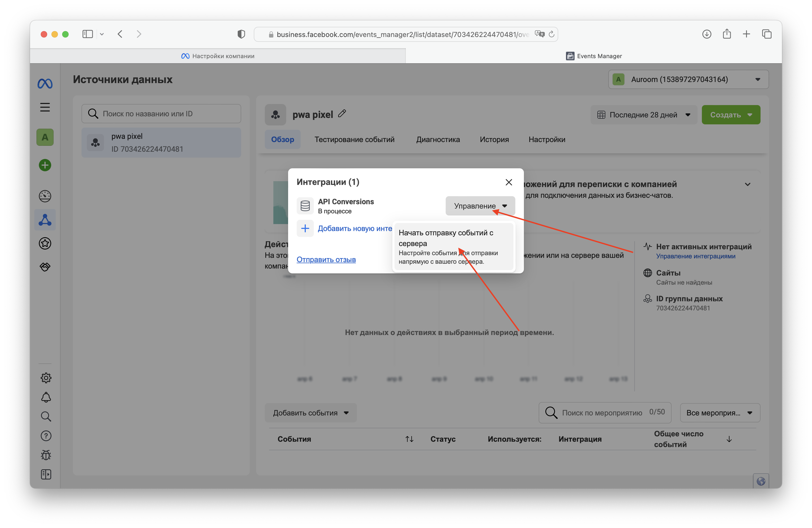Open the data sources triangle icon

[x=45, y=220]
